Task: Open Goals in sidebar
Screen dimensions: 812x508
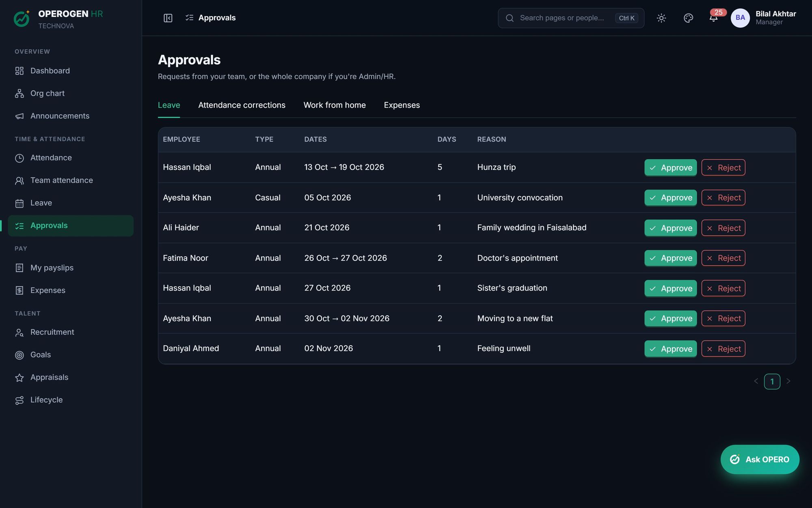Action: coord(71,355)
